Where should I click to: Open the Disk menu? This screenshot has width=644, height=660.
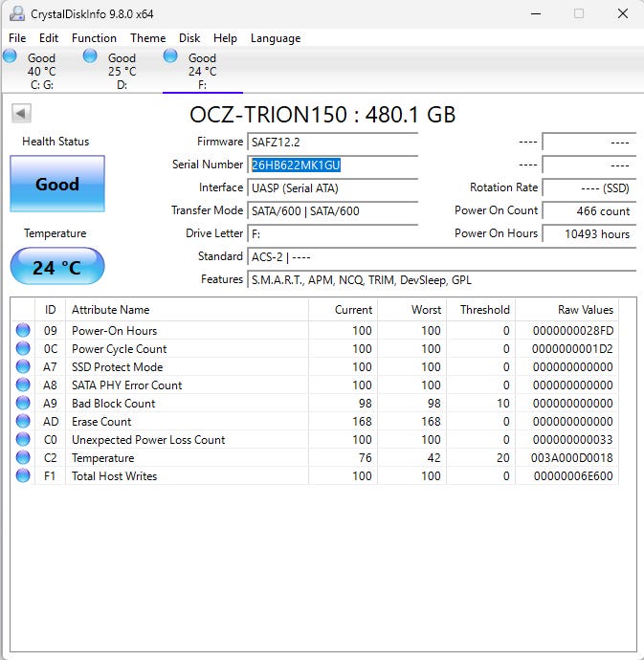coord(189,38)
